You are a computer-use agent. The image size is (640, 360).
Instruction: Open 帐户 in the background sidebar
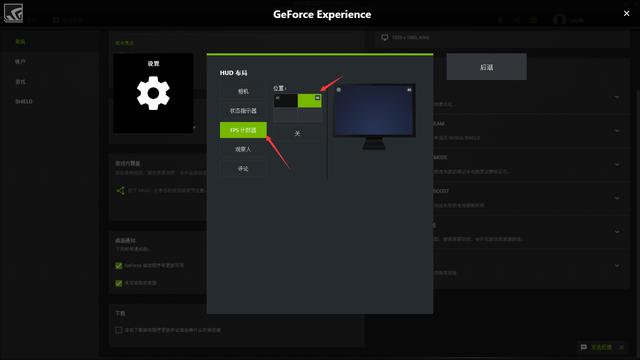click(20, 62)
